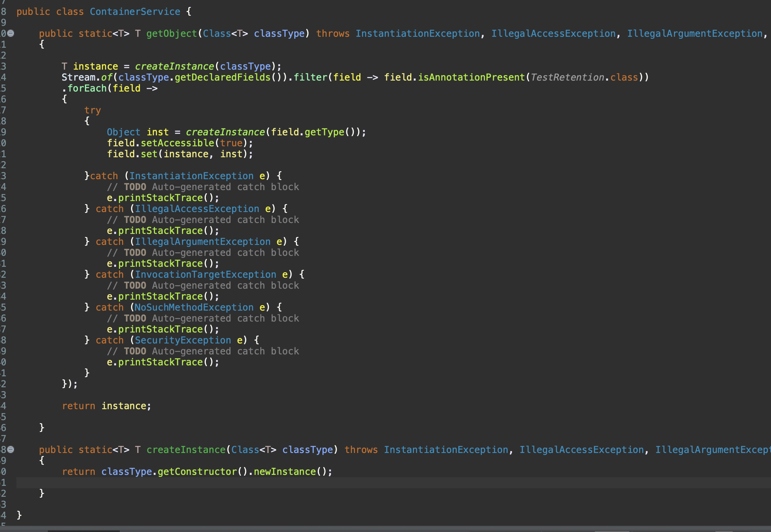This screenshot has height=532, width=771.
Task: Click the newInstance call
Action: tap(285, 472)
